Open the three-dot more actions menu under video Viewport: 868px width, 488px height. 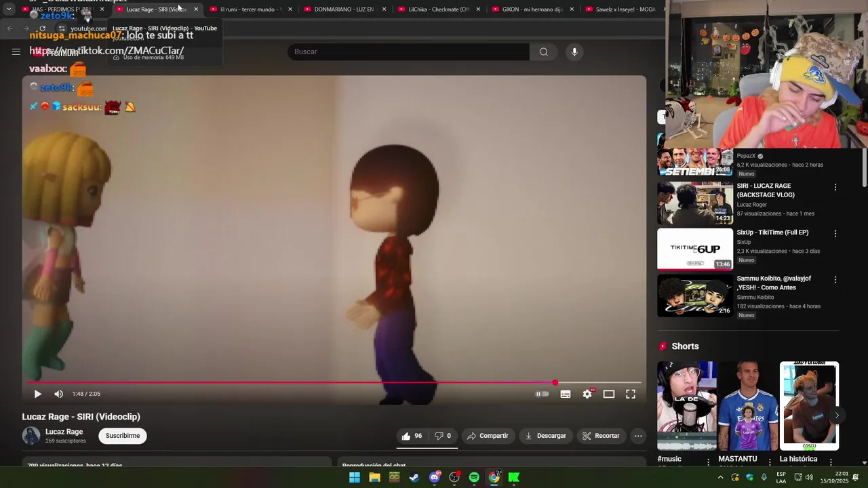[638, 436]
